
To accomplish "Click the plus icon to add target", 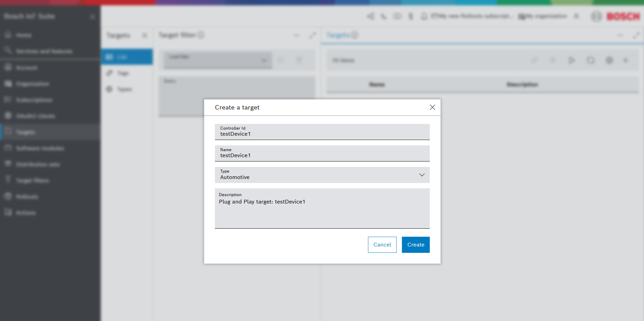I will pyautogui.click(x=626, y=60).
